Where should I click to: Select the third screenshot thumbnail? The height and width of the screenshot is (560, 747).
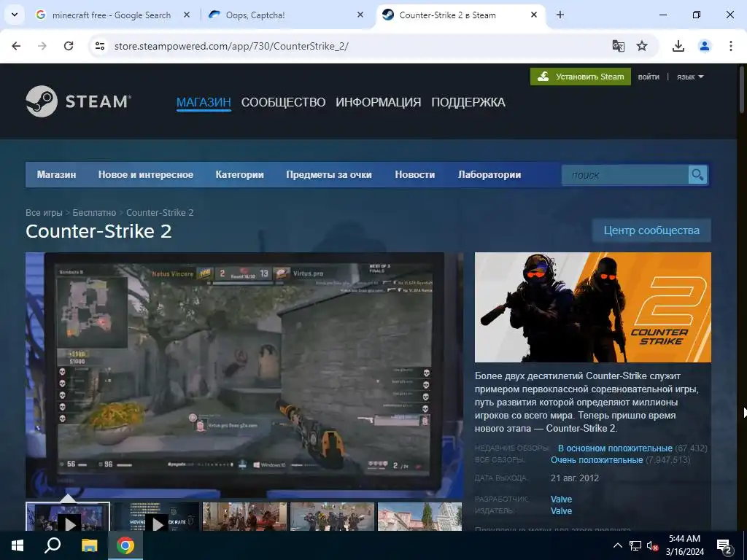[x=244, y=517]
